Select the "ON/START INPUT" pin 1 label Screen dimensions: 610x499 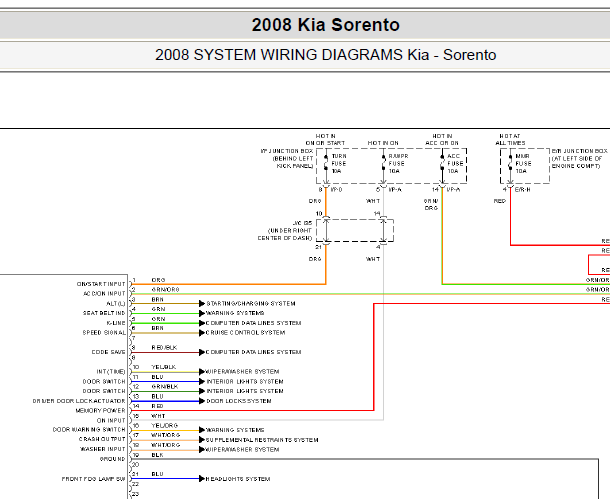point(101,284)
